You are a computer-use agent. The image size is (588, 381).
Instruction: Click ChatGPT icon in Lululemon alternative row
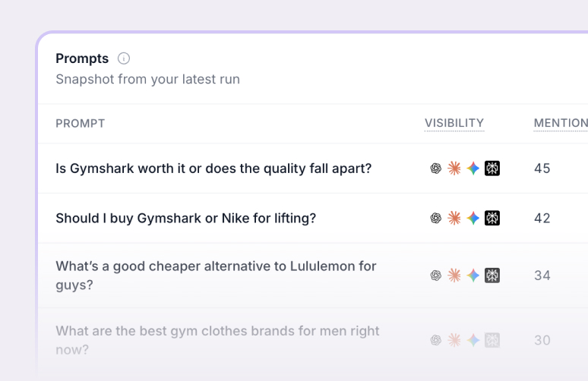(x=436, y=276)
